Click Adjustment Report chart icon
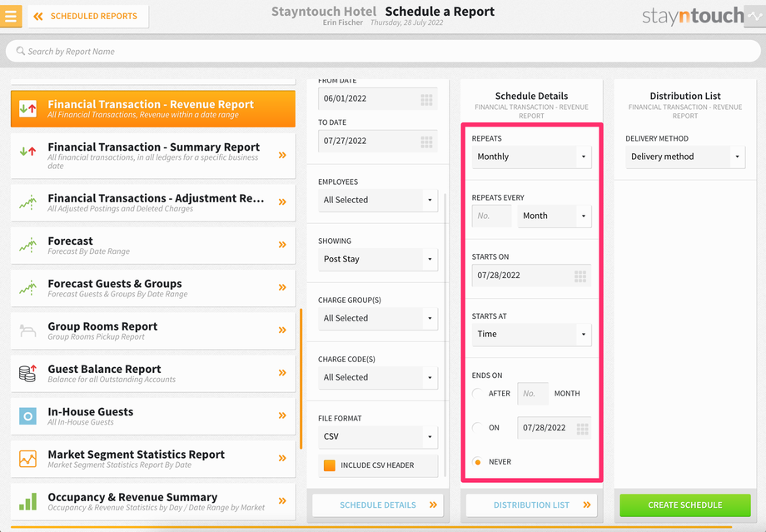 coord(27,202)
